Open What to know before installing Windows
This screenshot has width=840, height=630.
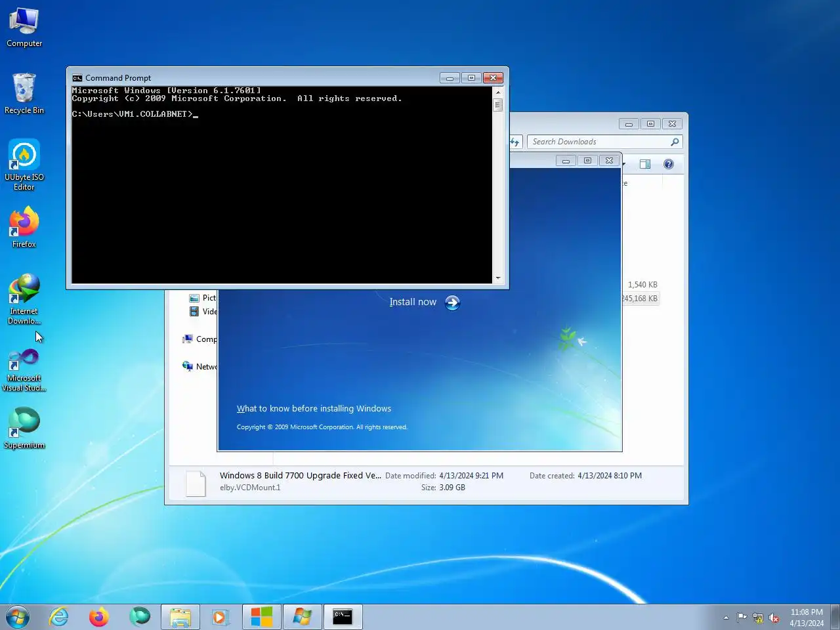314,408
